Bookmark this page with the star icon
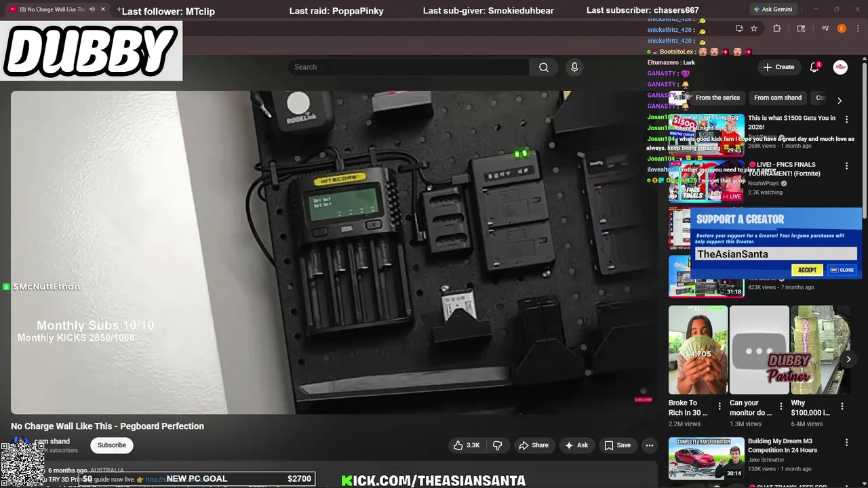The width and height of the screenshot is (868, 488). [754, 28]
